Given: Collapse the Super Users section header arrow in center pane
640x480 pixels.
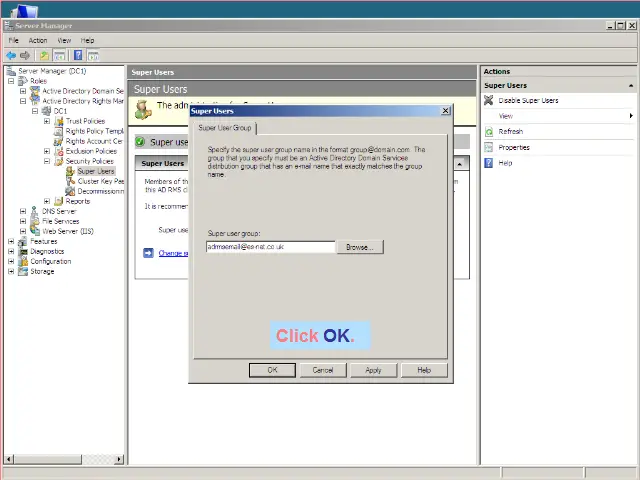Looking at the screenshot, I should tap(460, 164).
